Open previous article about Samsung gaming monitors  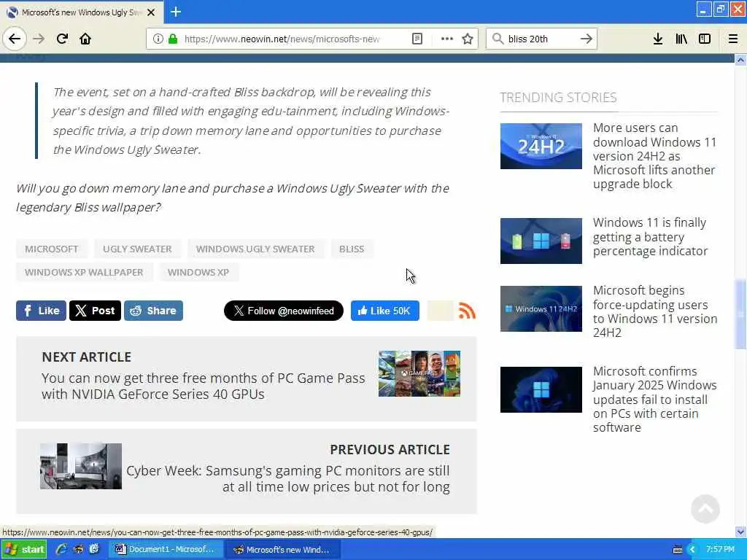tap(287, 478)
